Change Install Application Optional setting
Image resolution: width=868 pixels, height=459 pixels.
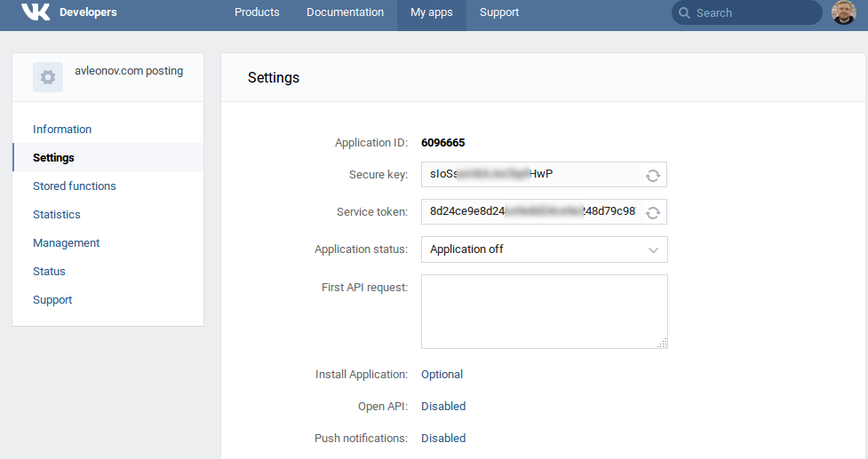coord(442,375)
